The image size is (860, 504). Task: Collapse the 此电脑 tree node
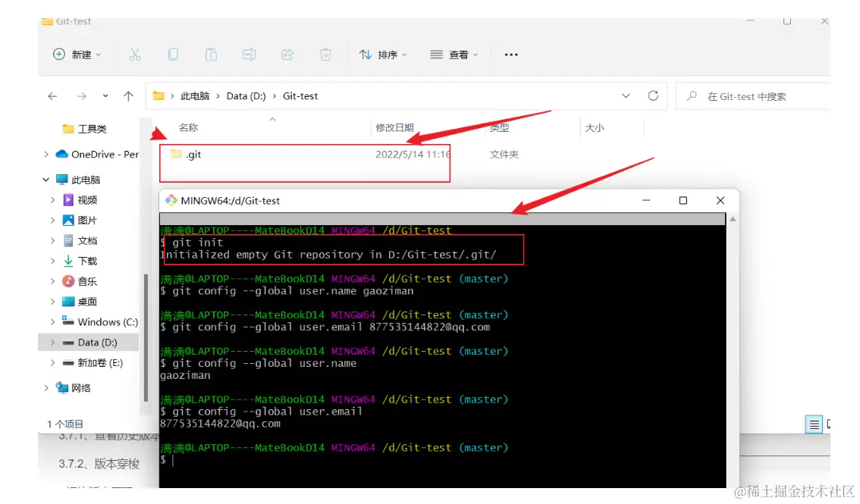46,180
